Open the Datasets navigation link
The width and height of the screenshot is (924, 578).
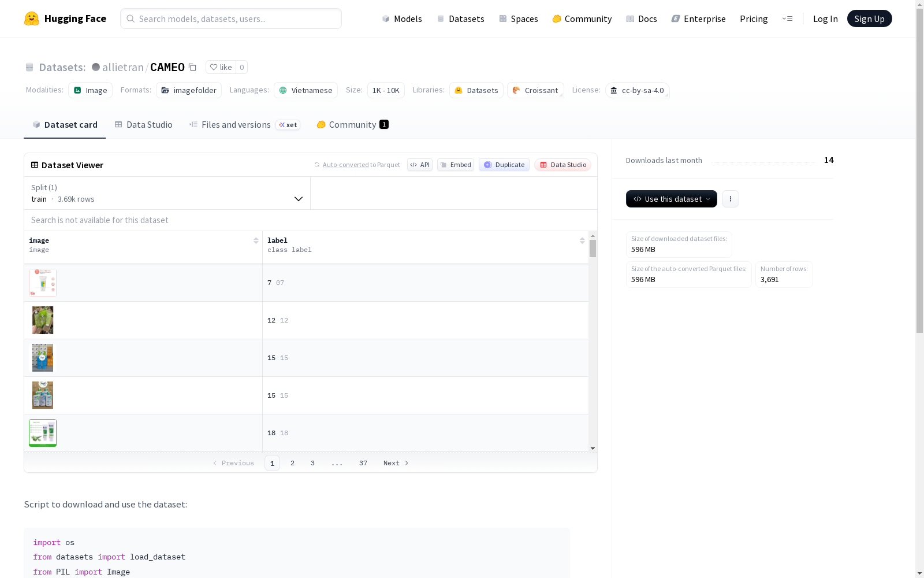460,18
